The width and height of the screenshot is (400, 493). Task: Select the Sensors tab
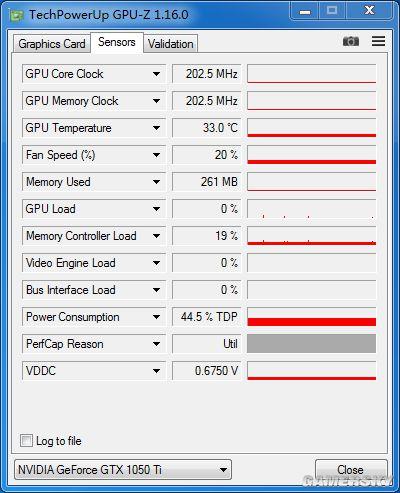click(117, 42)
